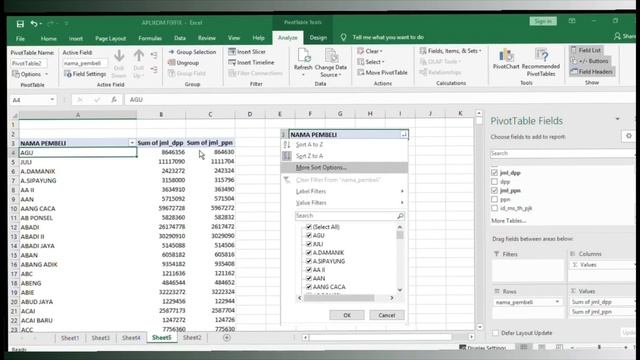
Task: Click Sort A to Z option
Action: pos(309,145)
